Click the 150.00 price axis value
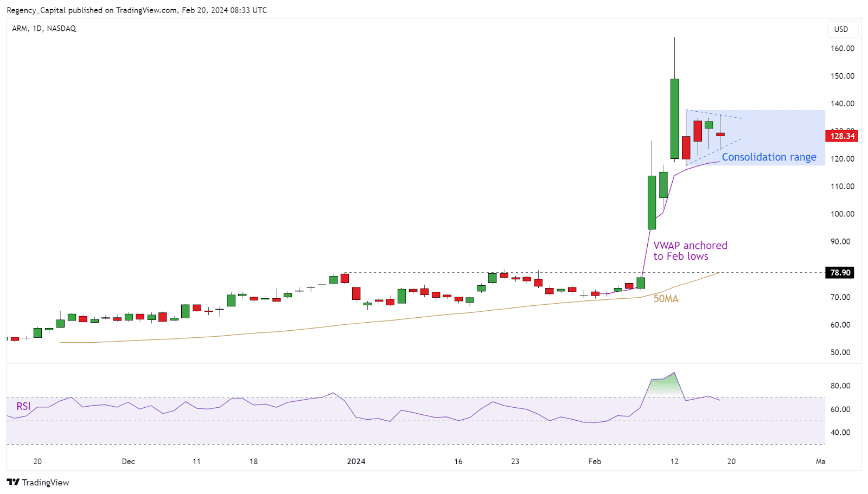 (842, 76)
